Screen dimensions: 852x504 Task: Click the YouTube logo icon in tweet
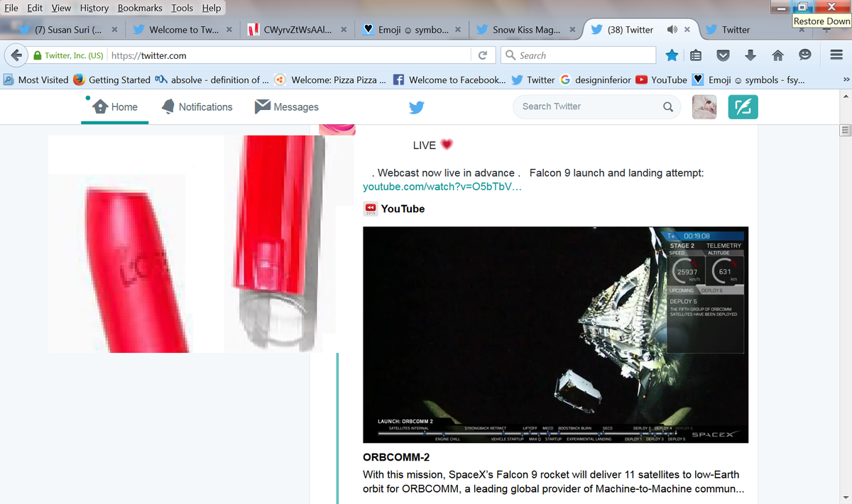click(x=370, y=209)
